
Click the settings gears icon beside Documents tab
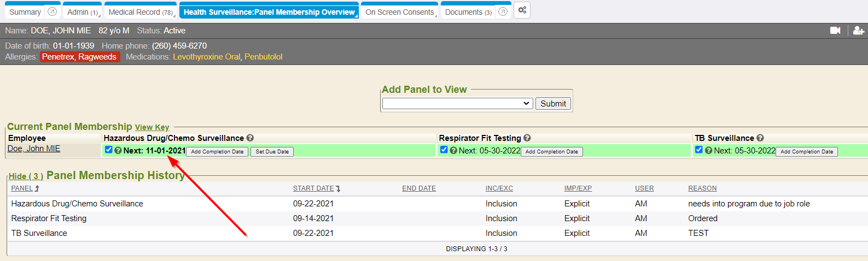[522, 10]
